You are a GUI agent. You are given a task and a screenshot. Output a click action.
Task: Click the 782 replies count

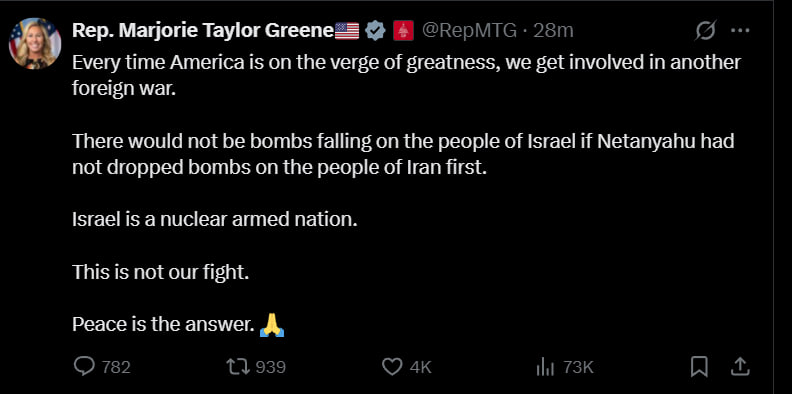(116, 367)
